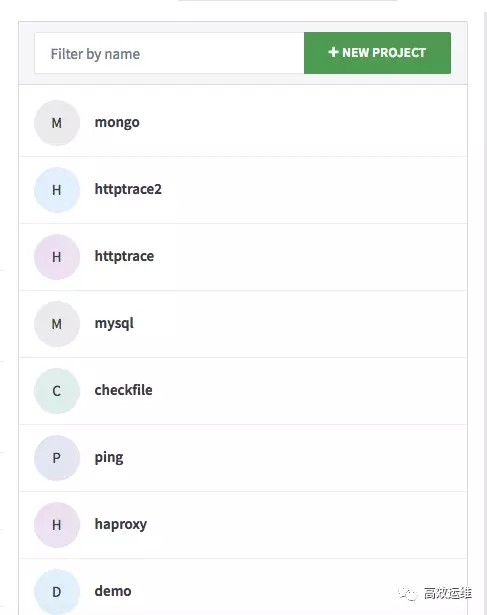Open the ping project
The image size is (487, 615).
click(109, 458)
